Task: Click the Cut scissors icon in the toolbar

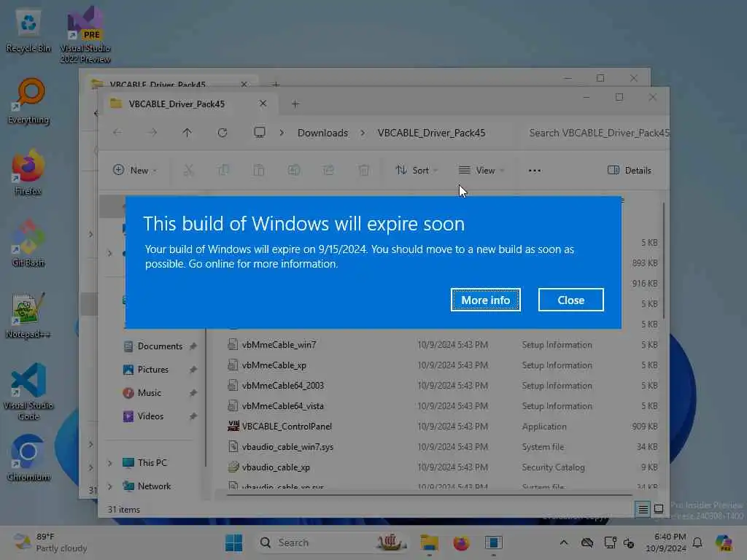Action: 189,170
